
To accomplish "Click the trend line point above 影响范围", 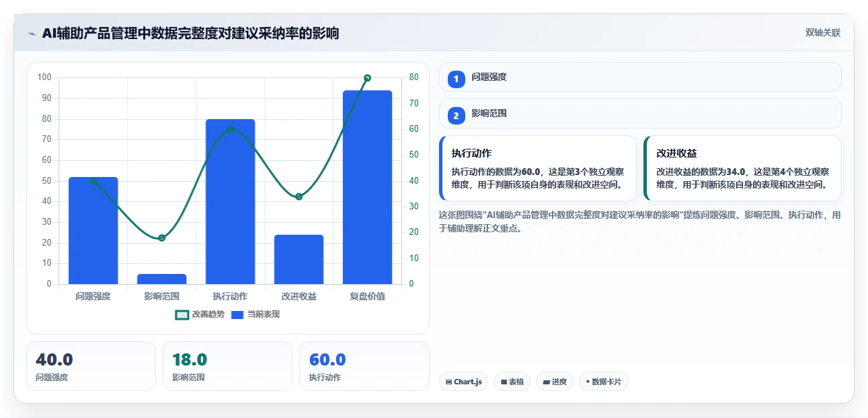I will (x=162, y=238).
